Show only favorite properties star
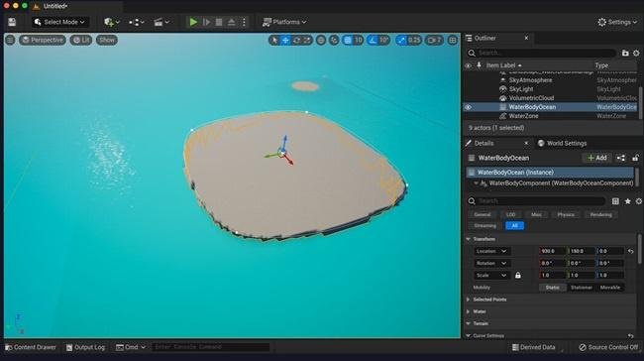 [x=627, y=201]
